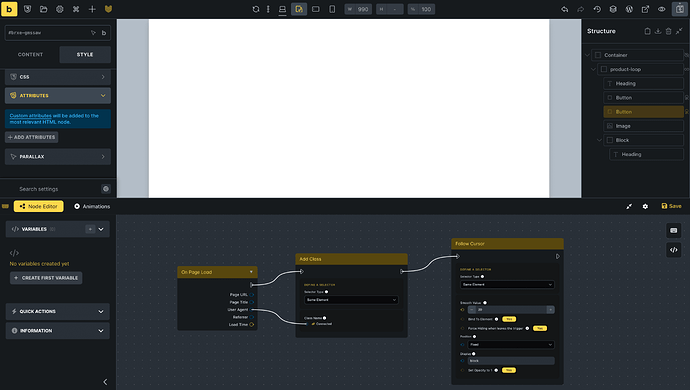
Task: Collapse the product-loop tree item
Action: point(593,69)
